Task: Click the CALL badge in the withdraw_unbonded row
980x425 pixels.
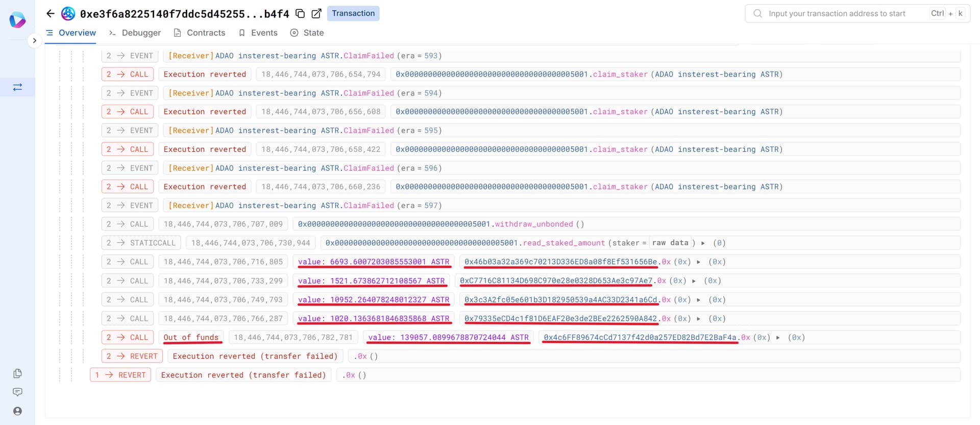Action: 128,224
